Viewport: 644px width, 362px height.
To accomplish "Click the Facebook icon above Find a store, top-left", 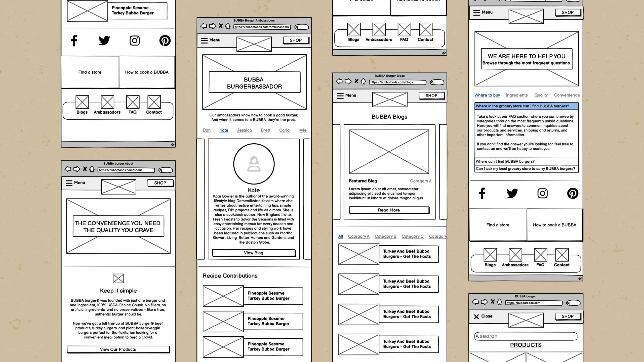I will (x=74, y=40).
